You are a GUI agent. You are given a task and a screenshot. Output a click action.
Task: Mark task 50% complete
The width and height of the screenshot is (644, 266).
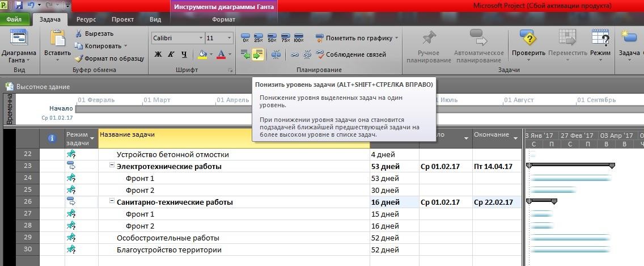click(x=272, y=38)
